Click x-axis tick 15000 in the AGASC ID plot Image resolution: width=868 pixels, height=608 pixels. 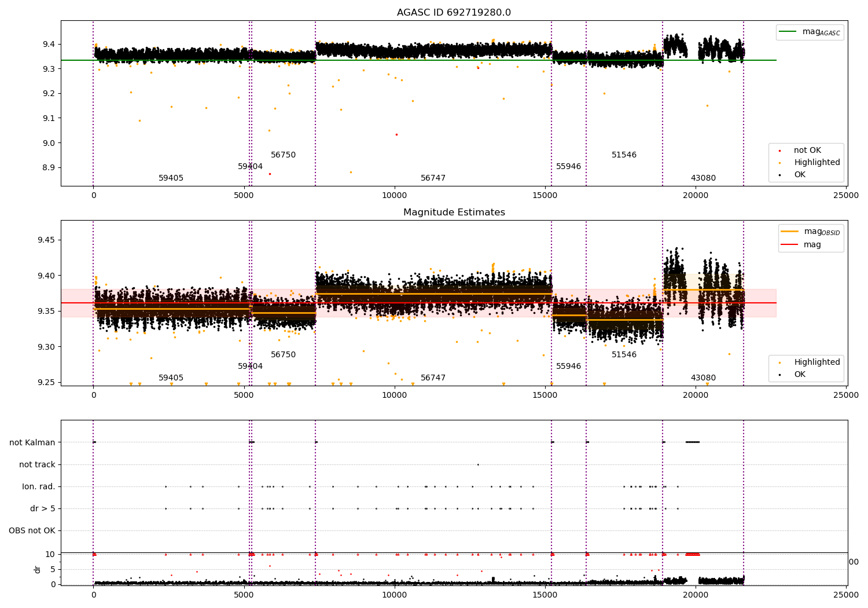tap(545, 196)
